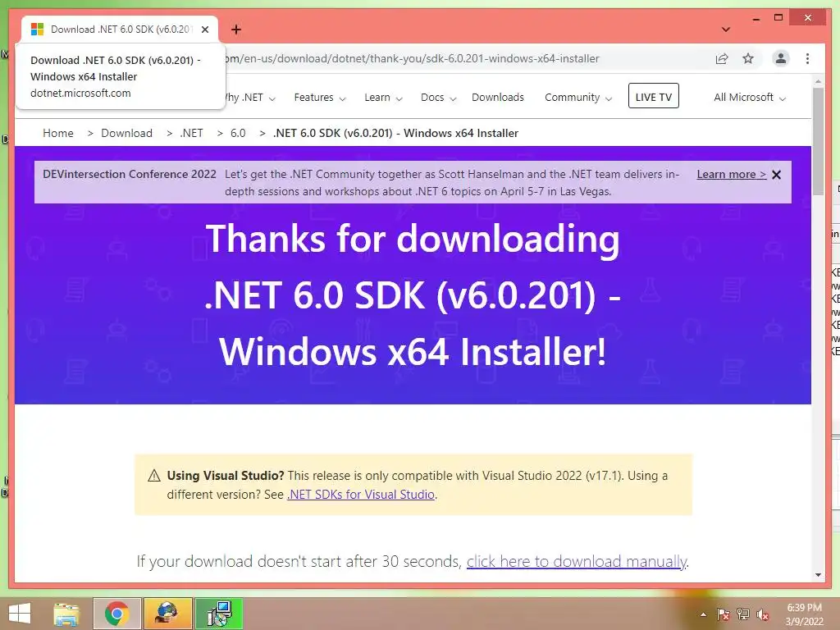
Task: Click the scrollbar up arrow
Action: [818, 82]
